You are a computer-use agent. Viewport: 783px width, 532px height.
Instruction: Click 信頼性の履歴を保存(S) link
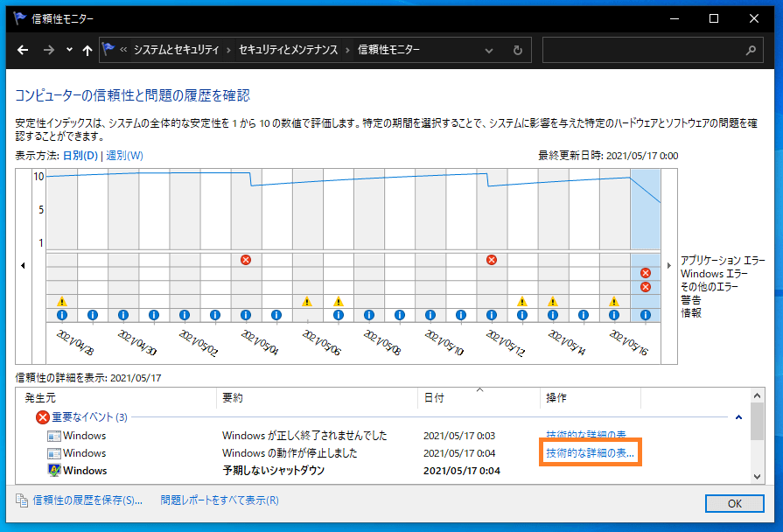[x=87, y=500]
